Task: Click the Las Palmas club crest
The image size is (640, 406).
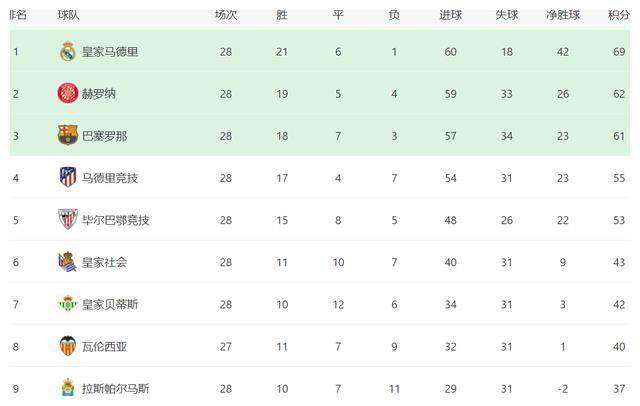Action: 67,387
